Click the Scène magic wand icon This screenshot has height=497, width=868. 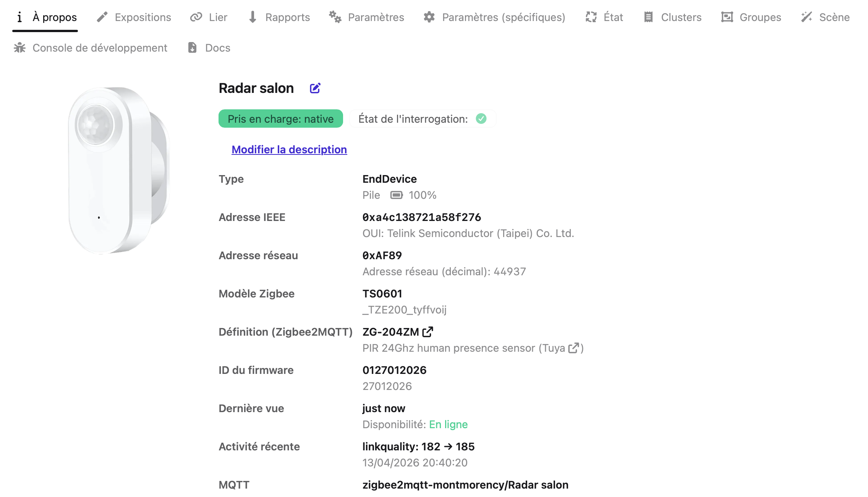pyautogui.click(x=806, y=17)
